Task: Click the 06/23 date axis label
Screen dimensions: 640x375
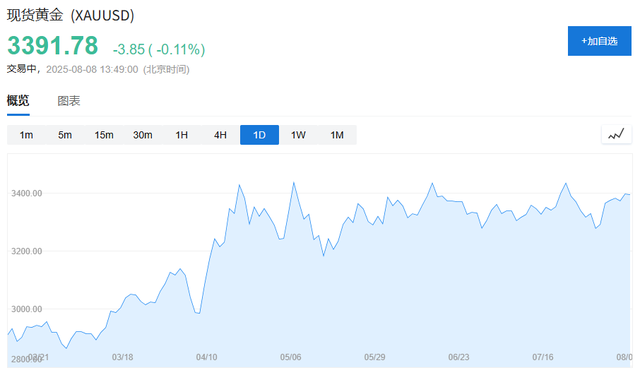Action: tap(459, 357)
